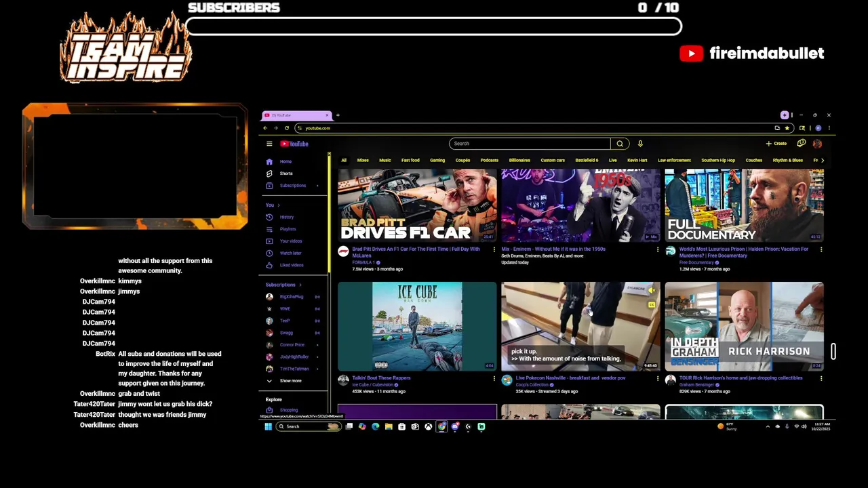Open BigXthaPlug subscription channel

coord(292,297)
